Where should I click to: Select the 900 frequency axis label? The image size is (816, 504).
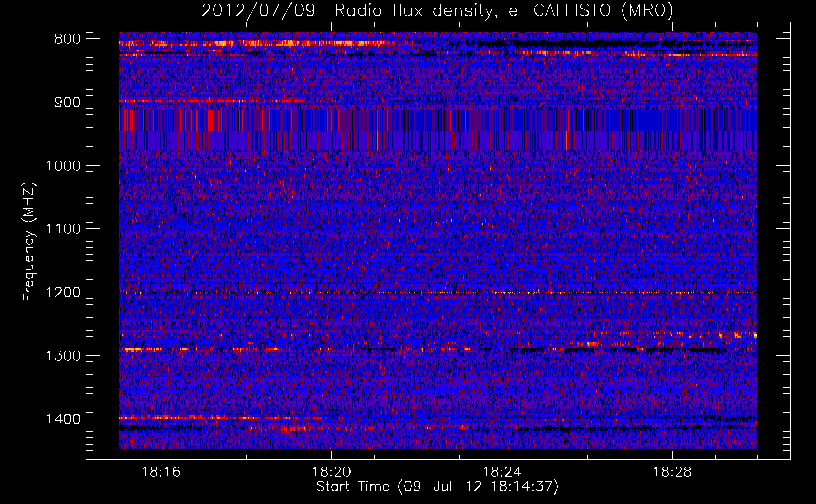coord(68,102)
